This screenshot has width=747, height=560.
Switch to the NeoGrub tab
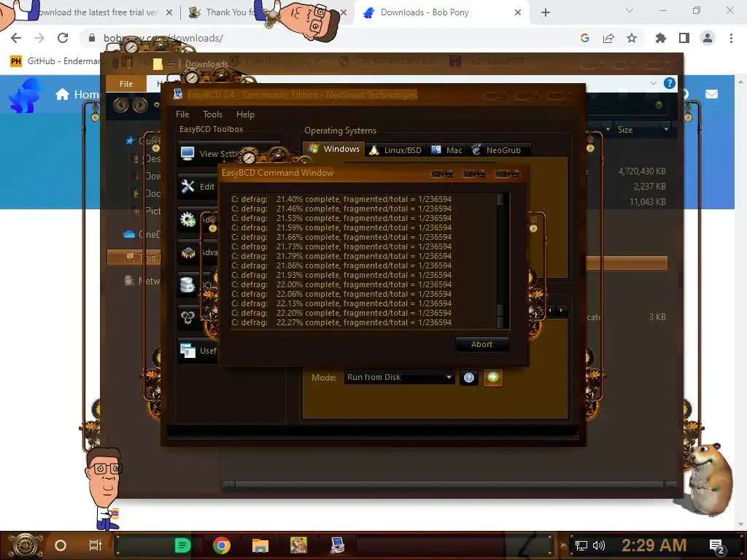(498, 150)
